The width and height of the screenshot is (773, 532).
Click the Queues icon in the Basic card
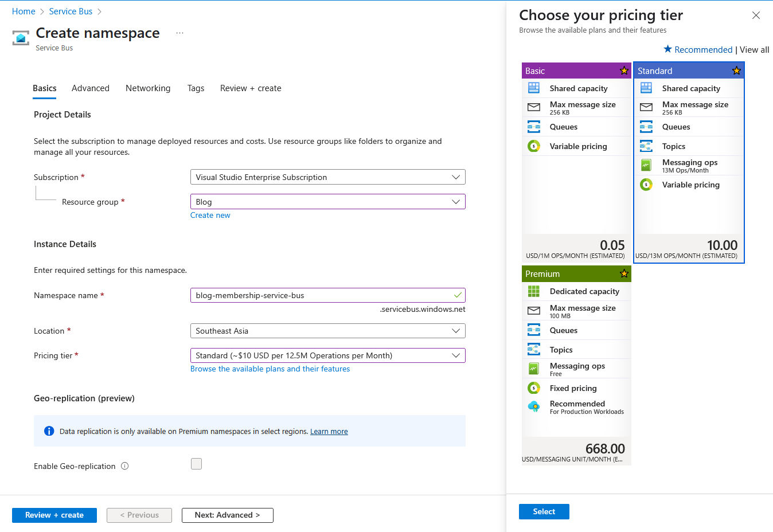click(534, 127)
